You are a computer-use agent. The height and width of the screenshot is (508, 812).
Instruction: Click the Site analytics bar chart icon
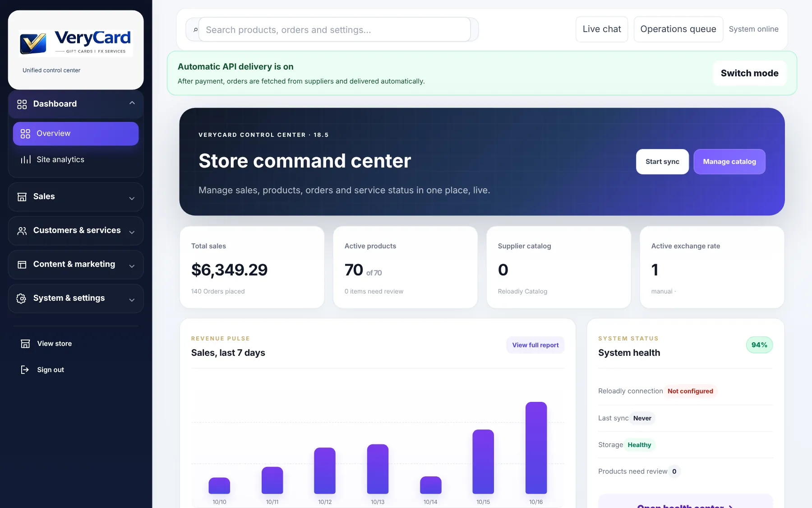[26, 159]
